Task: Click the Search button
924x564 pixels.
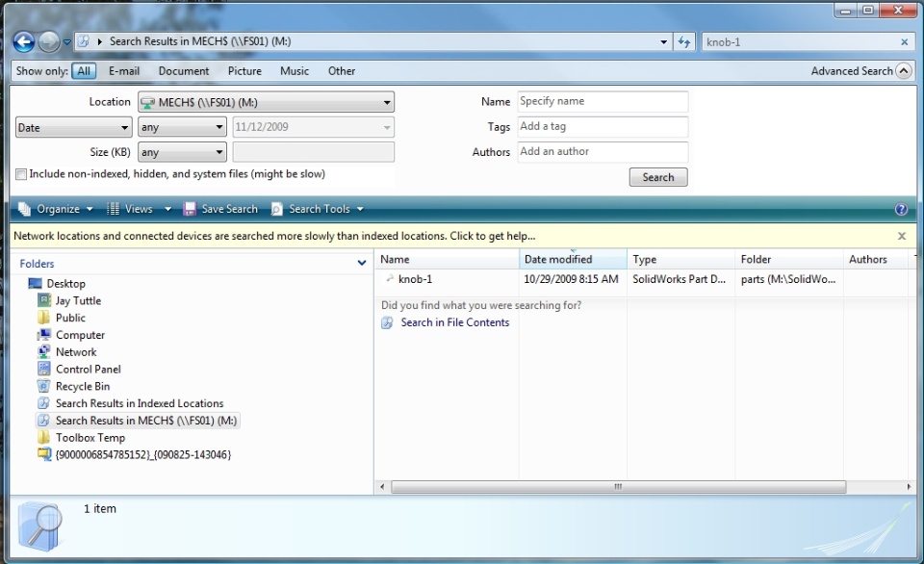Action: pos(658,177)
